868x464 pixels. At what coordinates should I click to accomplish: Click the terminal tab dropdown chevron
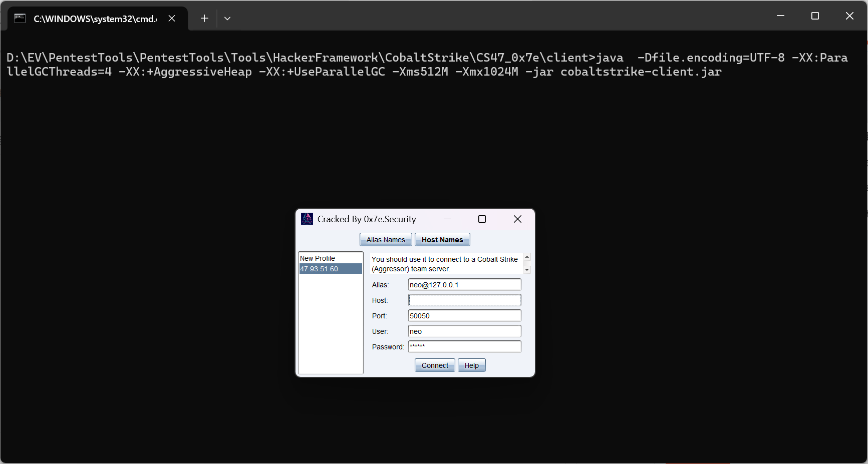227,18
